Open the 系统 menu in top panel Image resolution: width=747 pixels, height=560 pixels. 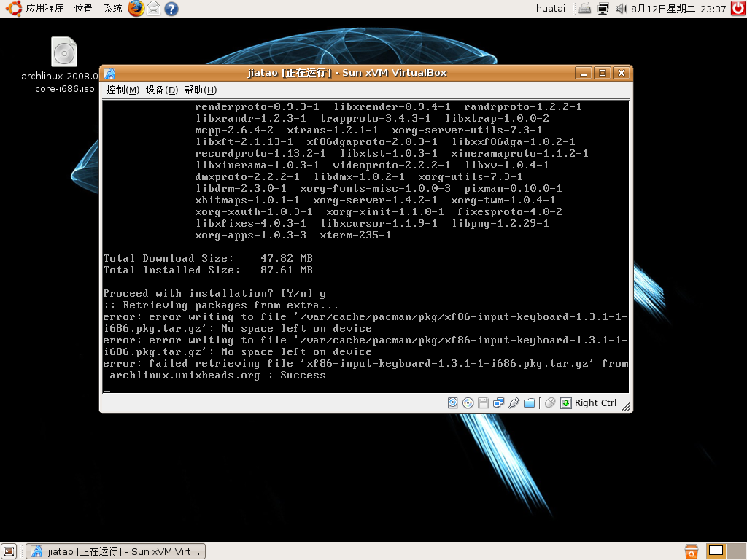pyautogui.click(x=113, y=8)
